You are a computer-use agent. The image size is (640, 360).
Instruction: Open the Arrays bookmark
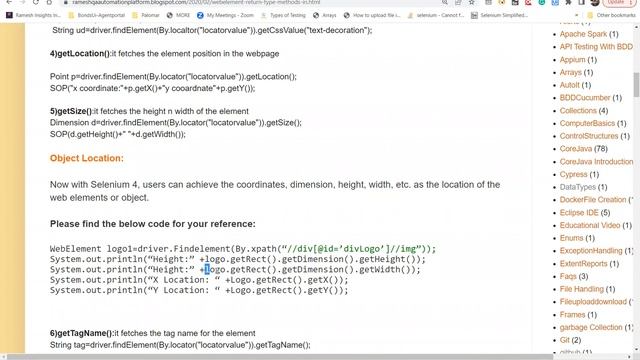click(324, 16)
